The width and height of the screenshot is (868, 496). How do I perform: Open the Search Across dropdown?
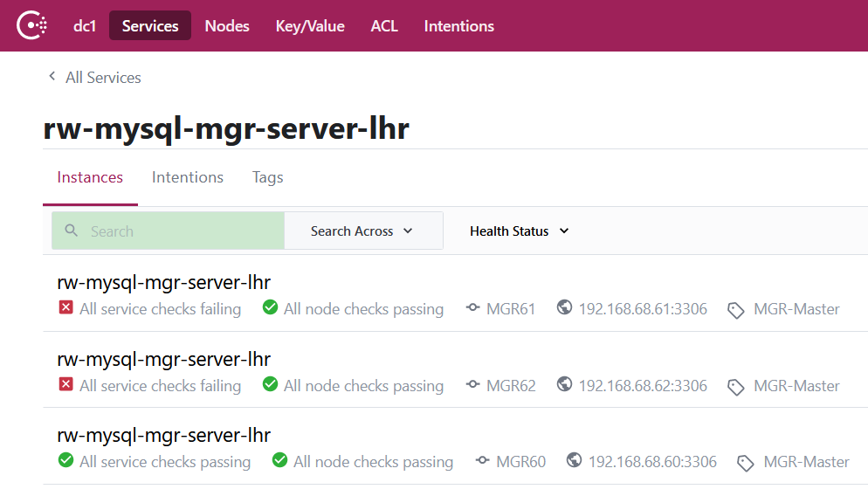(362, 231)
